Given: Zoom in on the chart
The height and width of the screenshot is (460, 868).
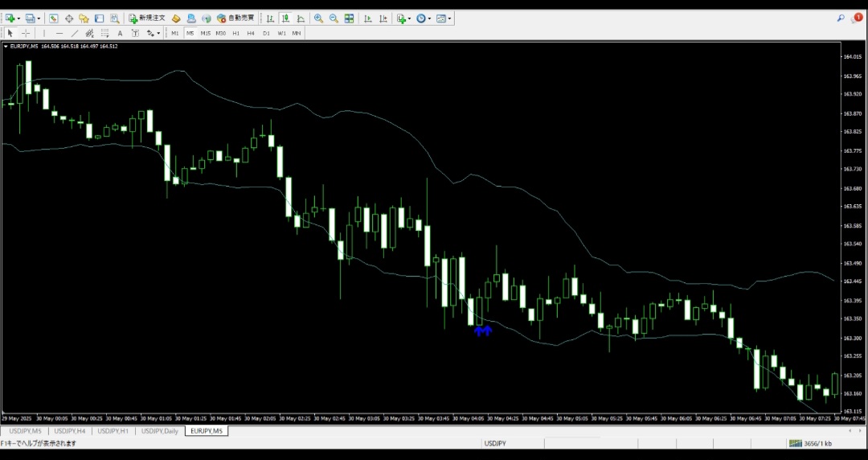Looking at the screenshot, I should (x=318, y=18).
